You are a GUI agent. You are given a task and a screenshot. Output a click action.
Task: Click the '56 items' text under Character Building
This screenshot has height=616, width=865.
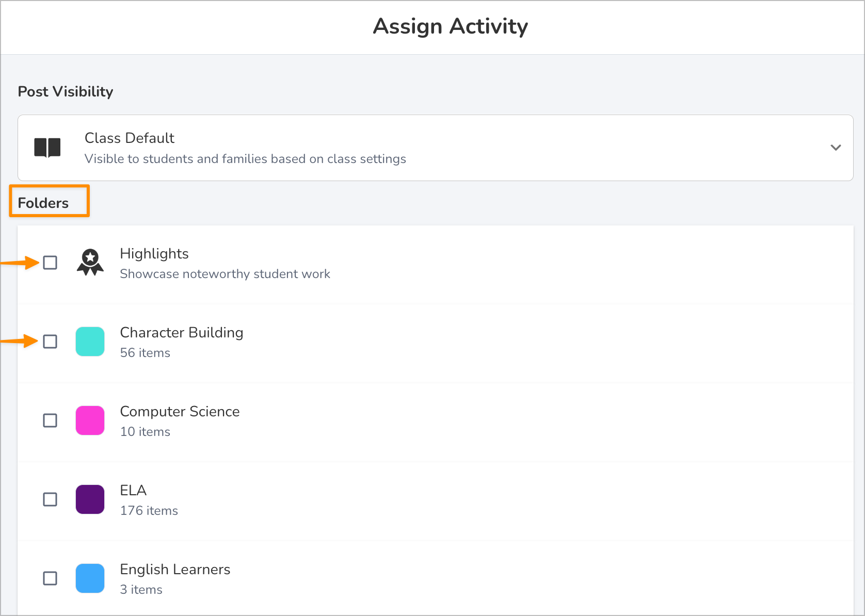[145, 353]
